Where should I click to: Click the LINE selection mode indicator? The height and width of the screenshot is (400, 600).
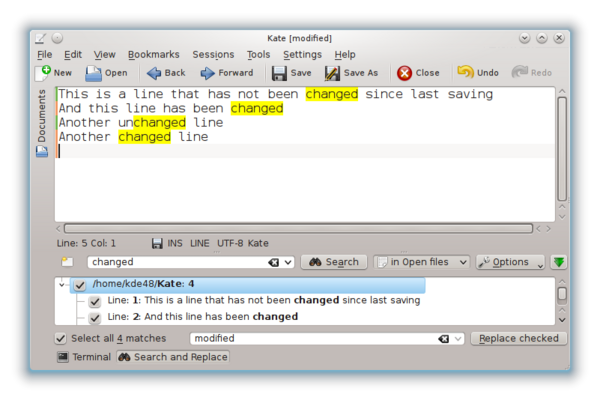click(x=200, y=243)
